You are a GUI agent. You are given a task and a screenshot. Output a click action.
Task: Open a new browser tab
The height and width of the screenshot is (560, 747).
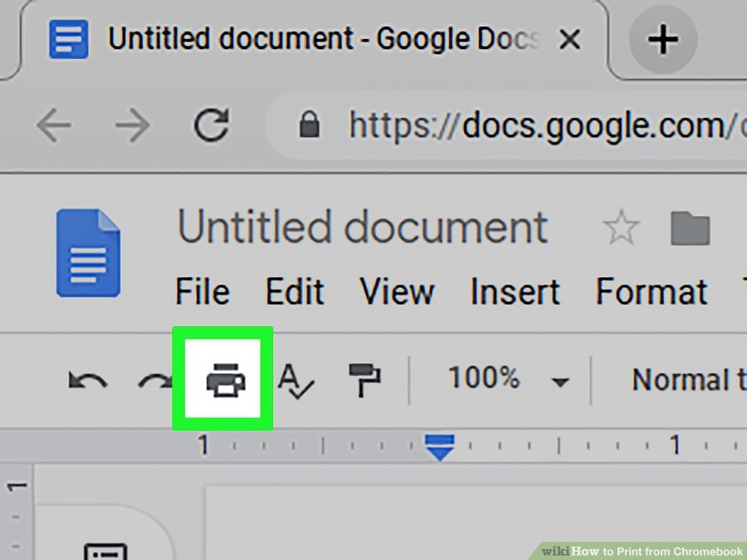pos(663,39)
